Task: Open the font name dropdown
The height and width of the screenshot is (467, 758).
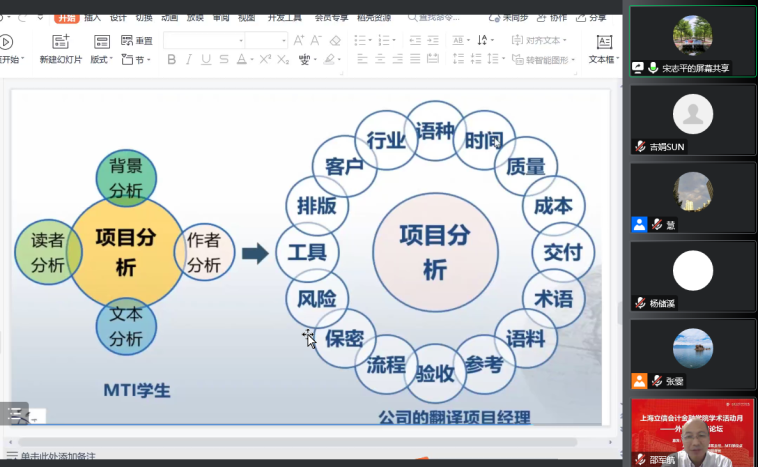Action: [x=241, y=41]
